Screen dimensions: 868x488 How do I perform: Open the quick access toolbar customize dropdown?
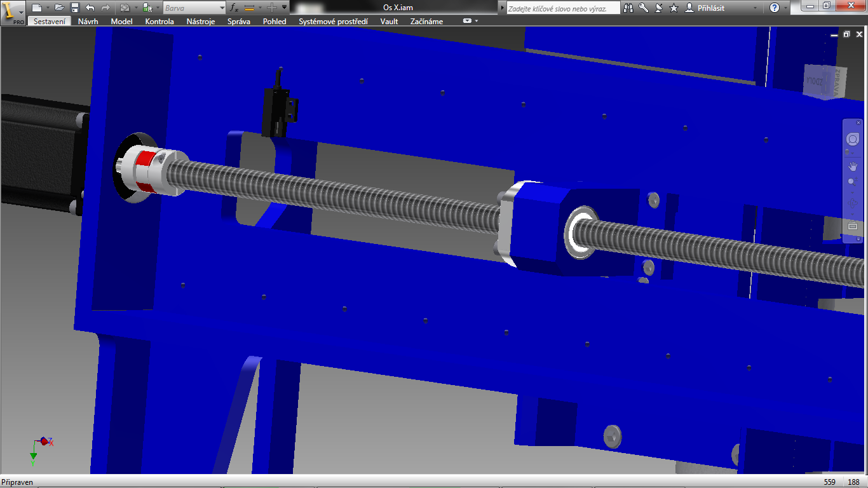tap(284, 8)
